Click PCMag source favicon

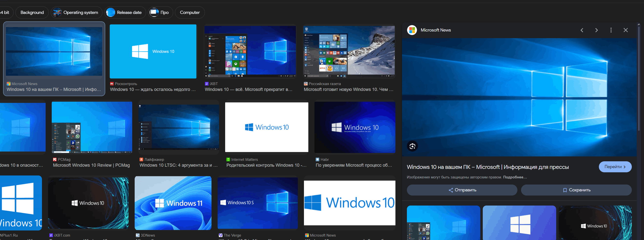coord(55,160)
